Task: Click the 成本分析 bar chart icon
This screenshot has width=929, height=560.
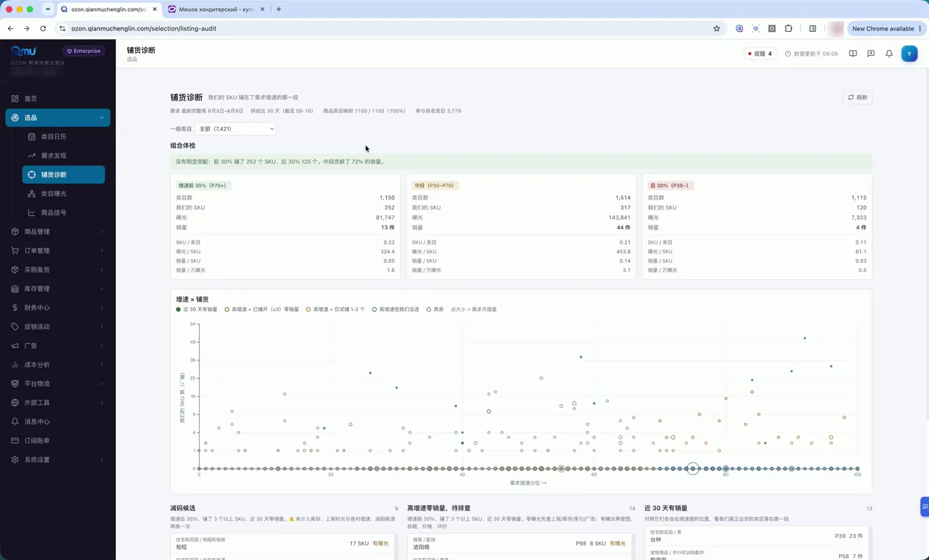Action: pyautogui.click(x=15, y=365)
